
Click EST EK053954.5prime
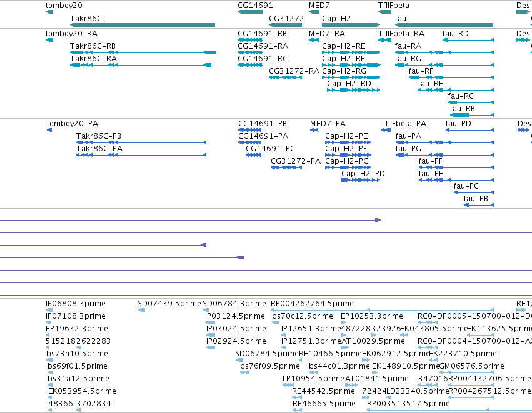click(x=50, y=397)
